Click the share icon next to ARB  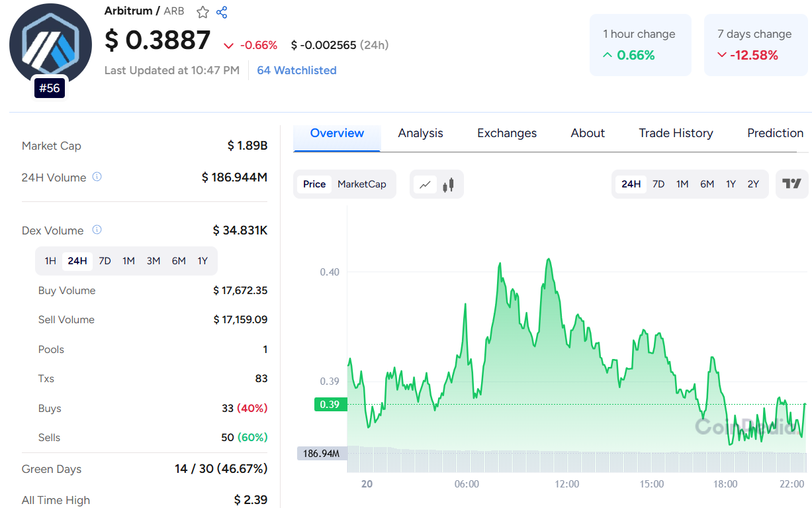[222, 12]
